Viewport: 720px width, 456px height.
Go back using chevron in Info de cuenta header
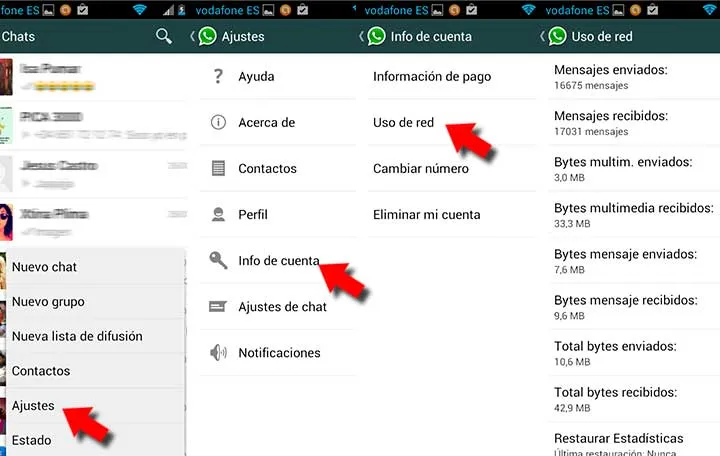point(362,36)
